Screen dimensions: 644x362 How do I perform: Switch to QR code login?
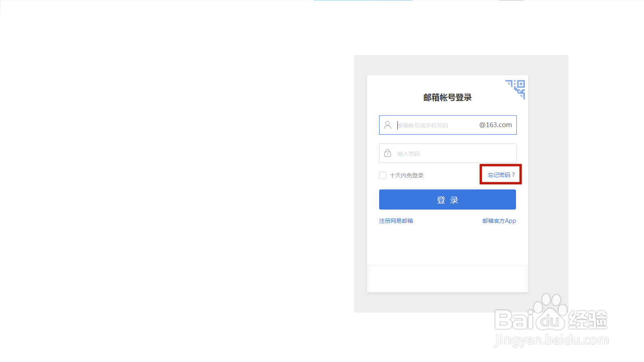pyautogui.click(x=517, y=88)
